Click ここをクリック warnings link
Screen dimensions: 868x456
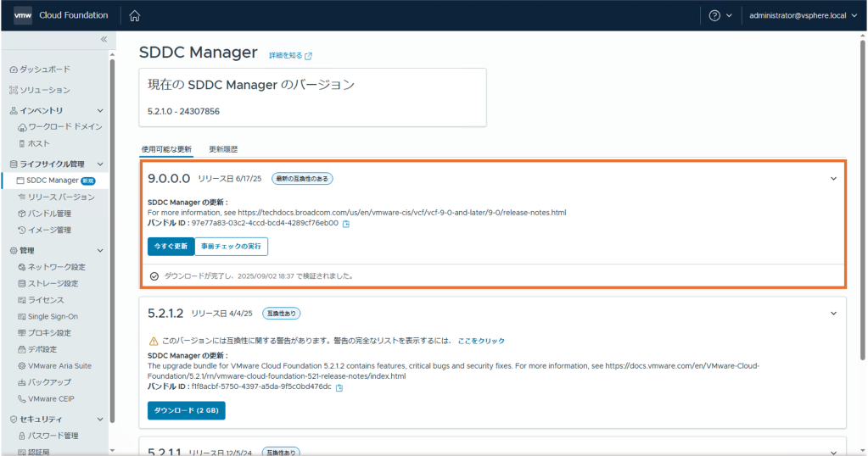(481, 341)
